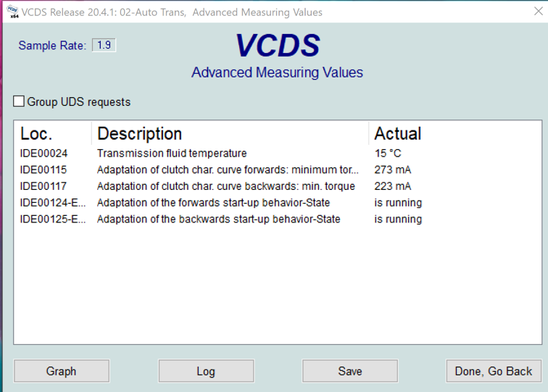Click clutch char. curve forwards description
Viewport: 548px width, 392px height.
[228, 170]
